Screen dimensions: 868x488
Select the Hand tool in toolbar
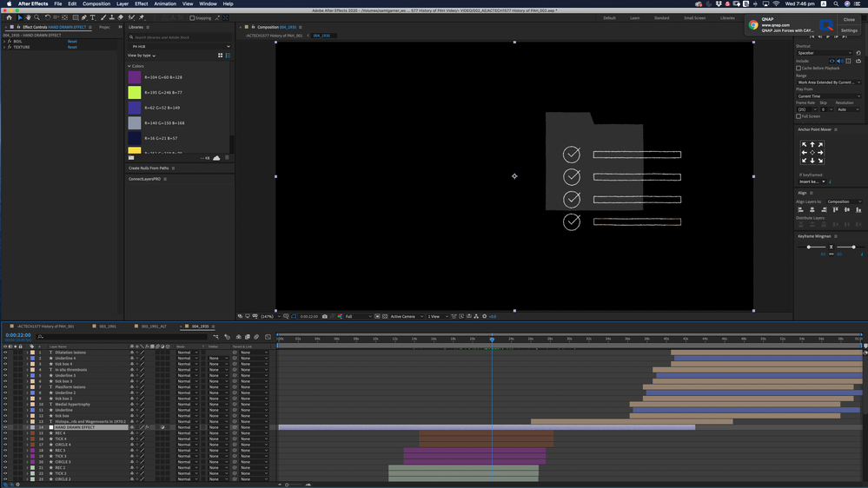click(29, 17)
